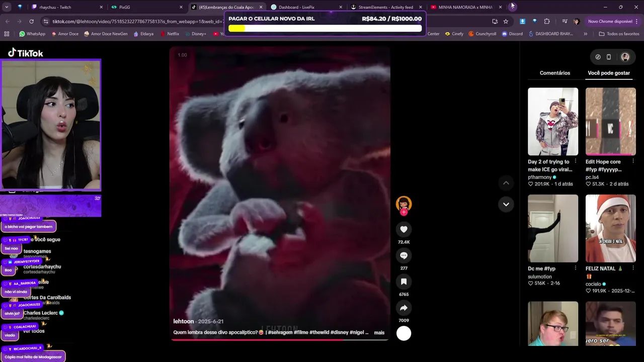Open the blue downloads icon
Viewport: 644px width, 362px height.
[x=522, y=21]
